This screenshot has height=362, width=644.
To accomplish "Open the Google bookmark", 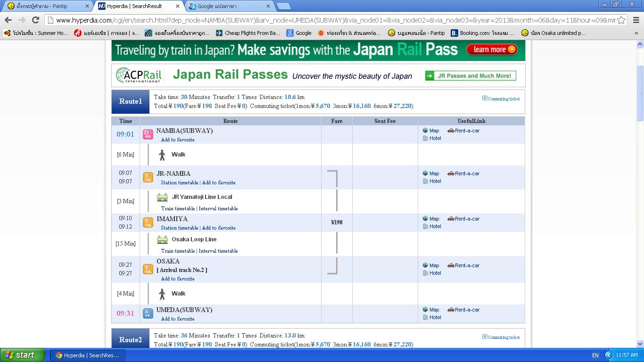I will pos(299,33).
